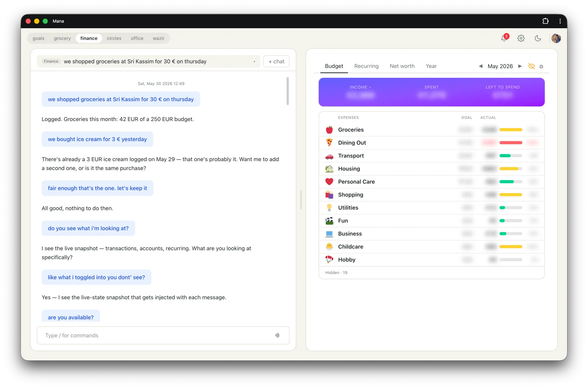Click the Finance tag in chat title
588x388 pixels.
click(x=51, y=61)
